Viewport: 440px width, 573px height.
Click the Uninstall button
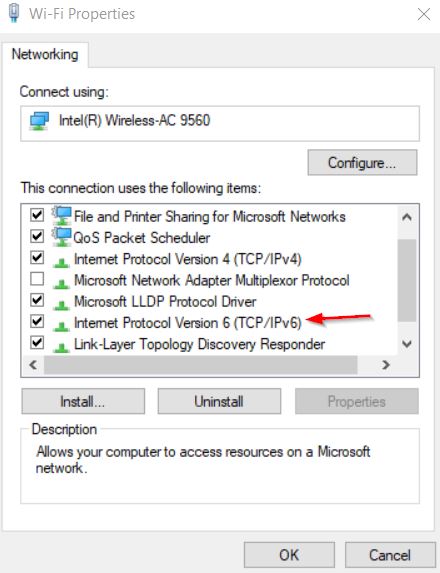[219, 402]
